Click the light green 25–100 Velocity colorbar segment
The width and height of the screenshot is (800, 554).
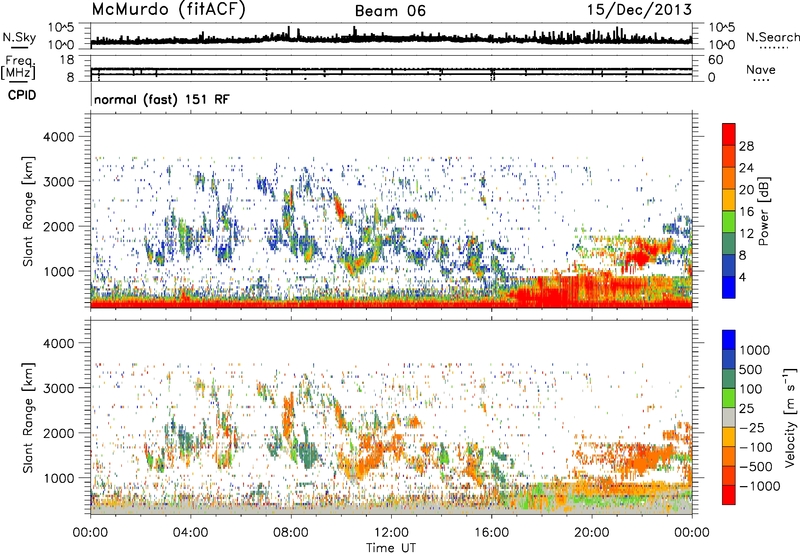(x=729, y=398)
